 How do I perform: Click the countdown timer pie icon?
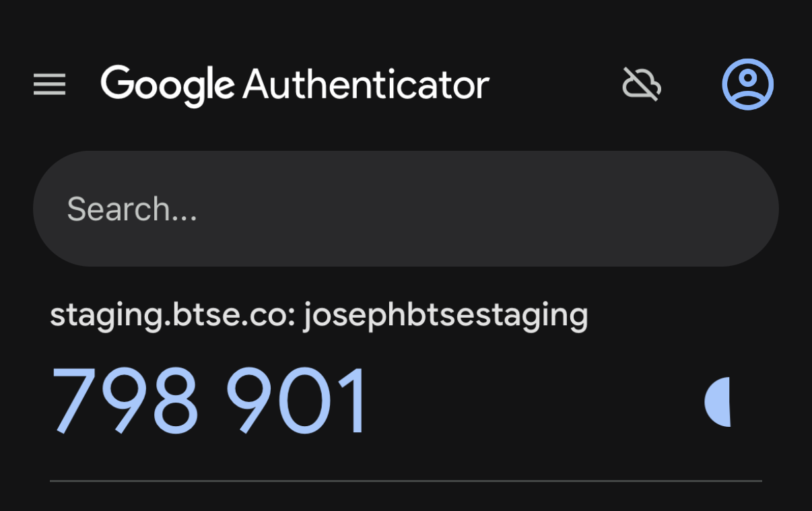[718, 402]
